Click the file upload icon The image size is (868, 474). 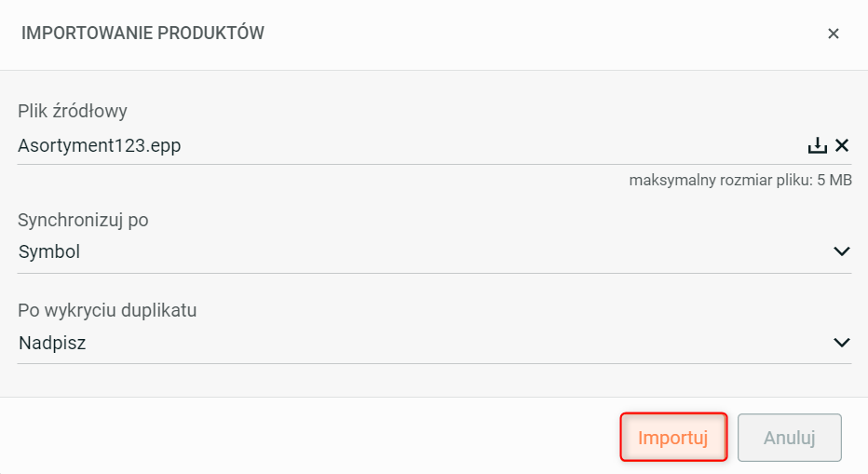817,145
